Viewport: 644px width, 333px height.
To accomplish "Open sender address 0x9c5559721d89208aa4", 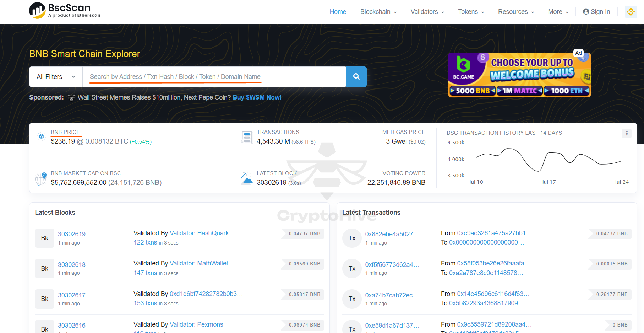I will [x=495, y=324].
